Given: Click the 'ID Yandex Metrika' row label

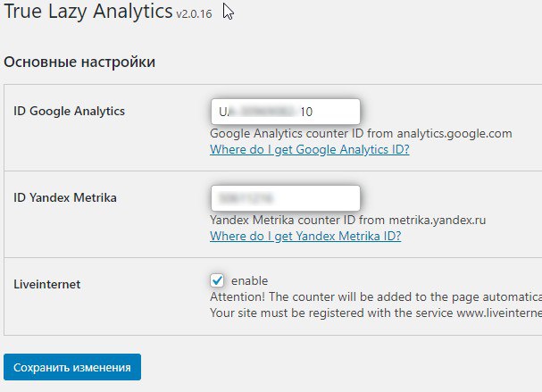Looking at the screenshot, I should coord(65,197).
